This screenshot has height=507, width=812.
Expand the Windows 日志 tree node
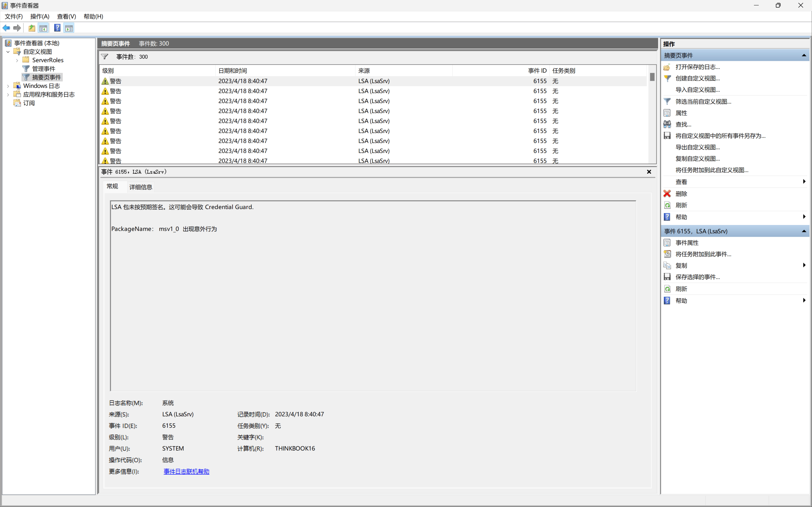click(8, 86)
